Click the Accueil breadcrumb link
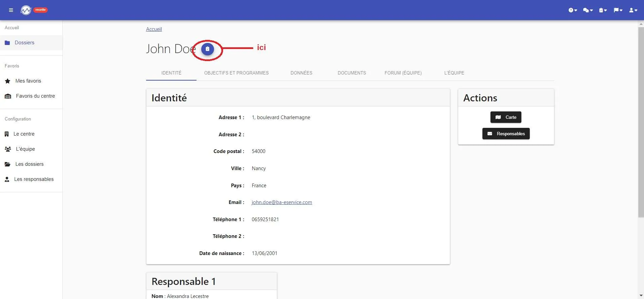The width and height of the screenshot is (644, 299). [x=154, y=29]
